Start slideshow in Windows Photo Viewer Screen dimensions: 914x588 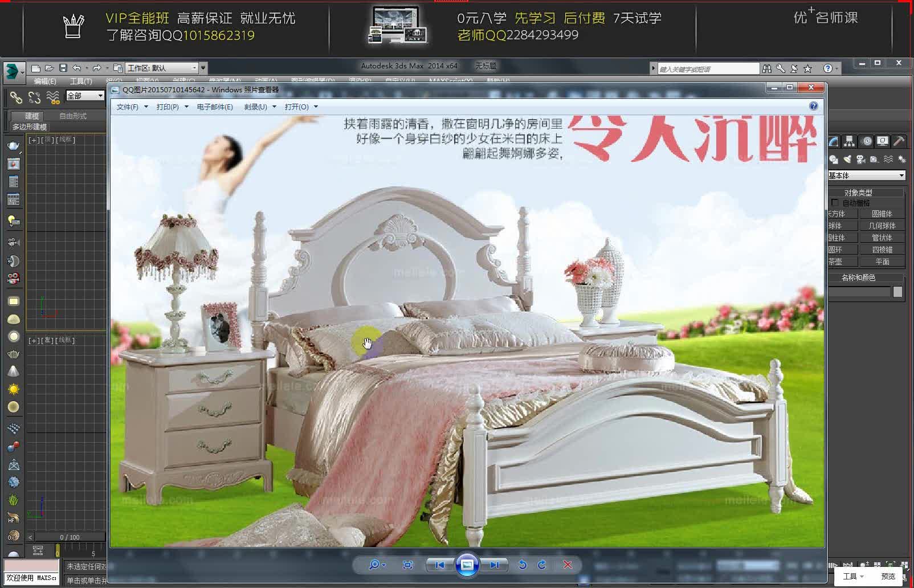coord(467,565)
